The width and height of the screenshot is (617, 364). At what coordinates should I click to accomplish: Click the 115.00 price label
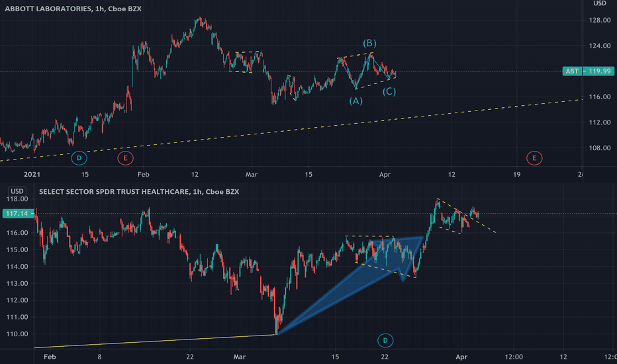point(17,250)
